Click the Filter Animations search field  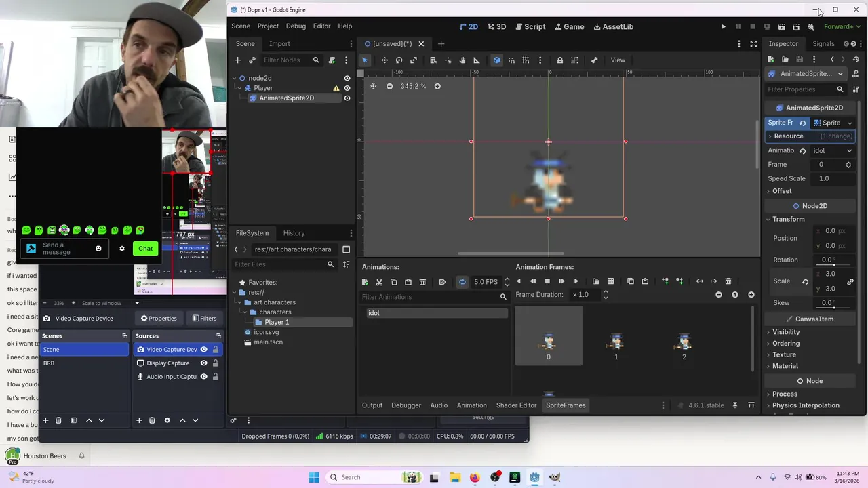pos(435,297)
